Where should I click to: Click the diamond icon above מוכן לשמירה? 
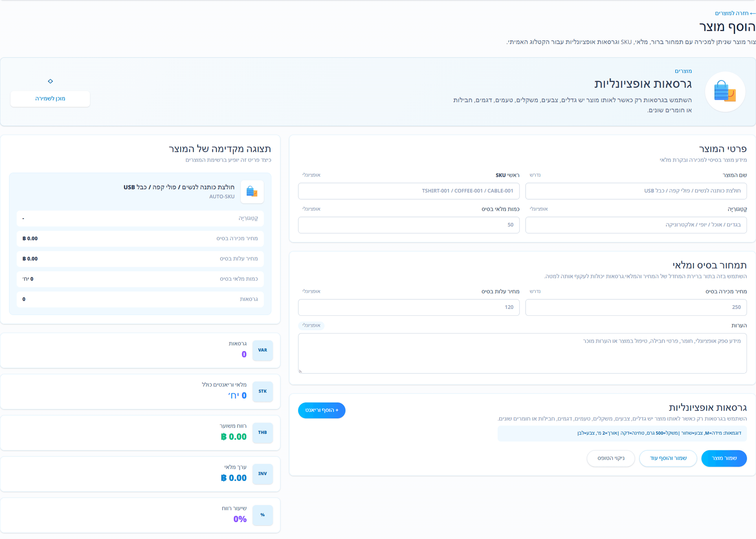pyautogui.click(x=50, y=81)
